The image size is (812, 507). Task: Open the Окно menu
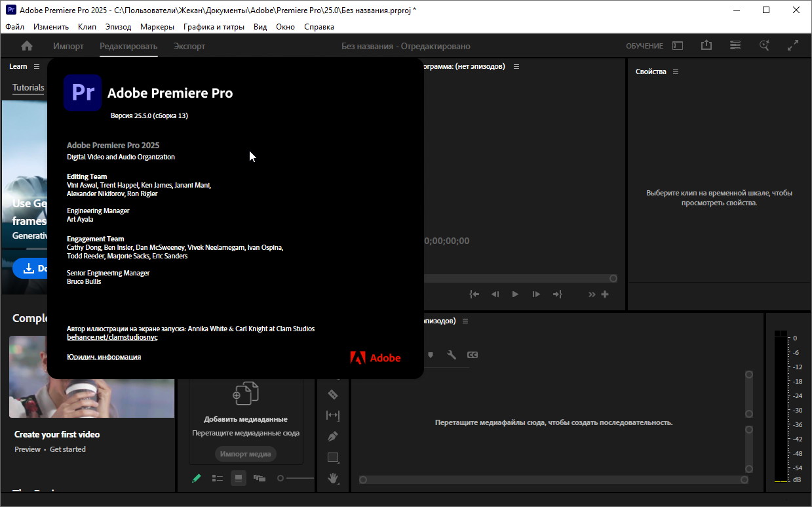click(285, 27)
